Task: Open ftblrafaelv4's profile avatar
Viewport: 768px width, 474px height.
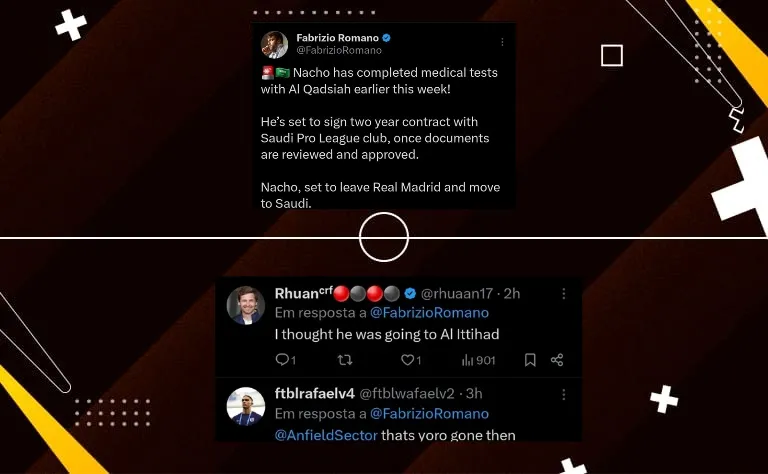Action: point(245,406)
